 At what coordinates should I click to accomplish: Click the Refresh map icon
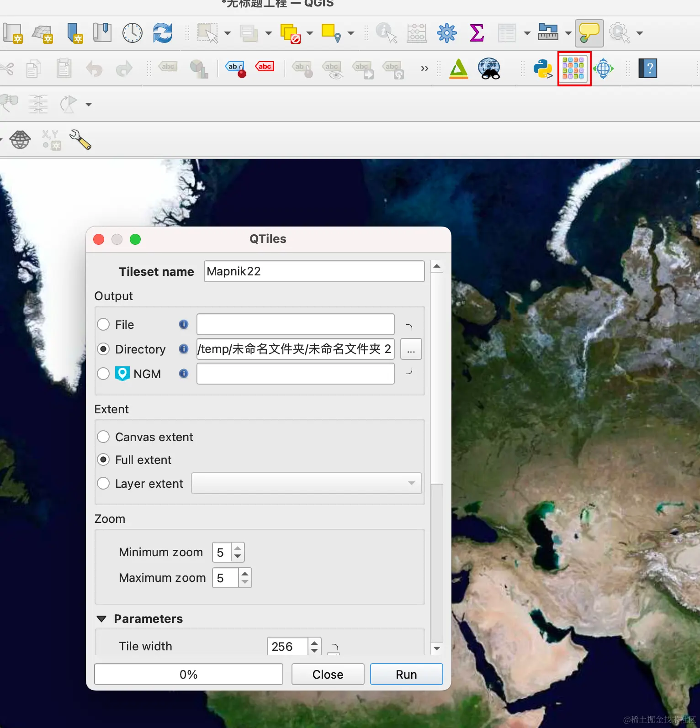tap(162, 33)
